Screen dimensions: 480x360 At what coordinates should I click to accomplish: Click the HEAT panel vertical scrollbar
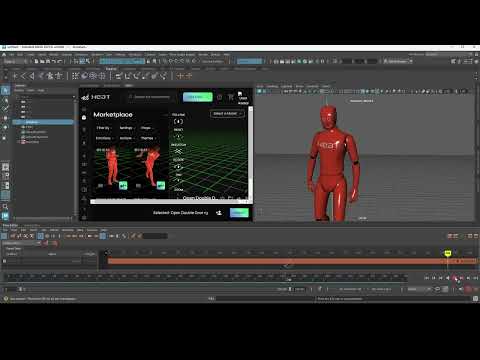(251, 153)
